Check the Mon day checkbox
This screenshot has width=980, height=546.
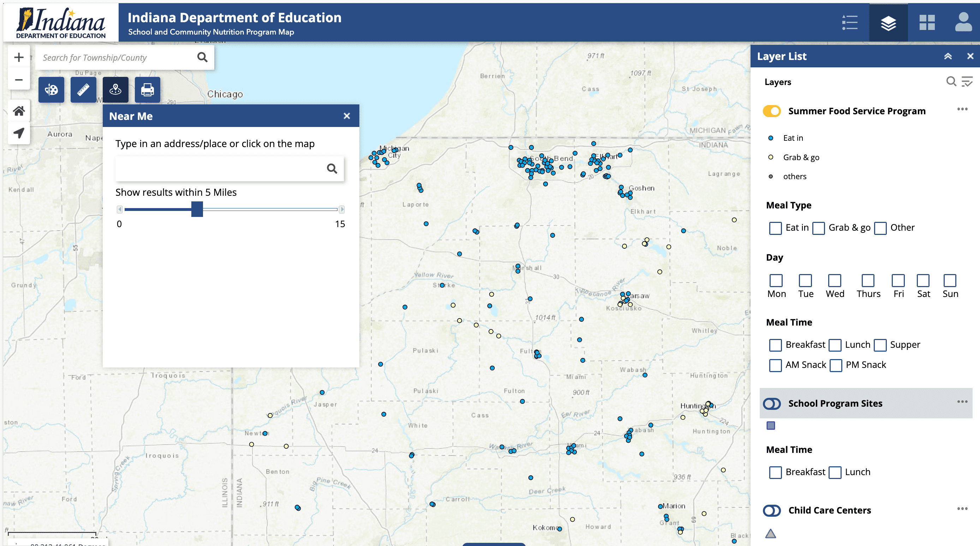(x=776, y=281)
